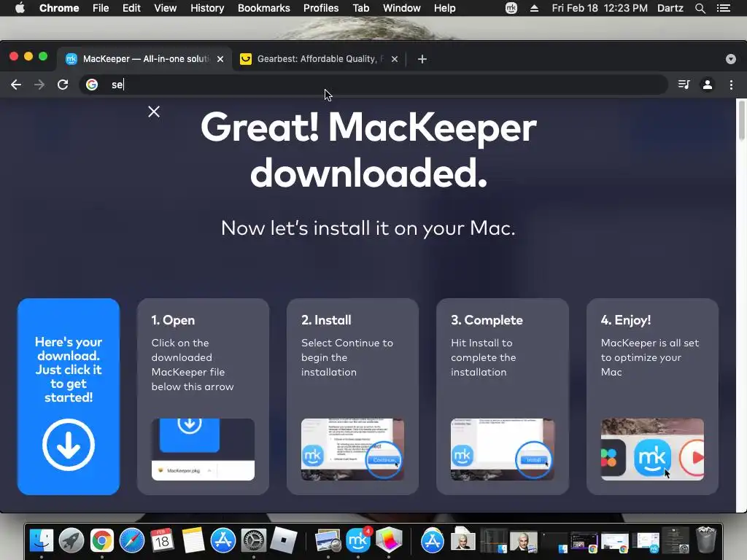Click the Google icon in address bar

pyautogui.click(x=92, y=85)
